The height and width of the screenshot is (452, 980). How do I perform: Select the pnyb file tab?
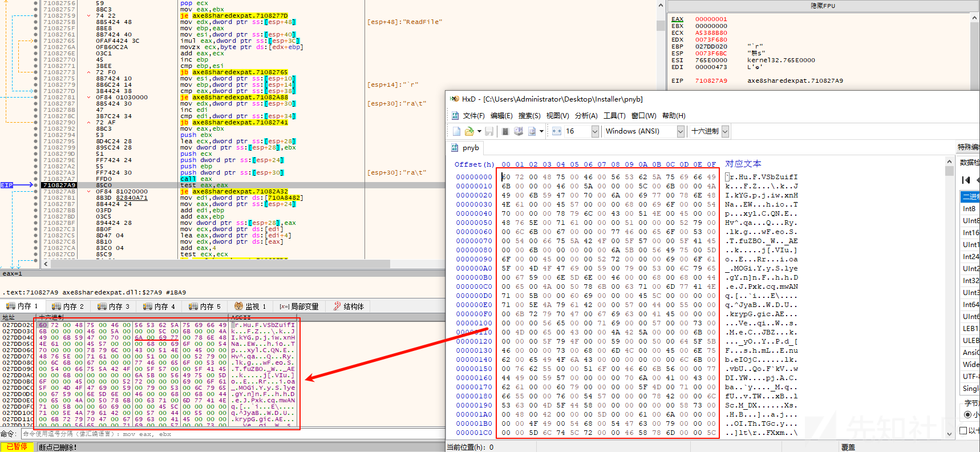(x=465, y=148)
